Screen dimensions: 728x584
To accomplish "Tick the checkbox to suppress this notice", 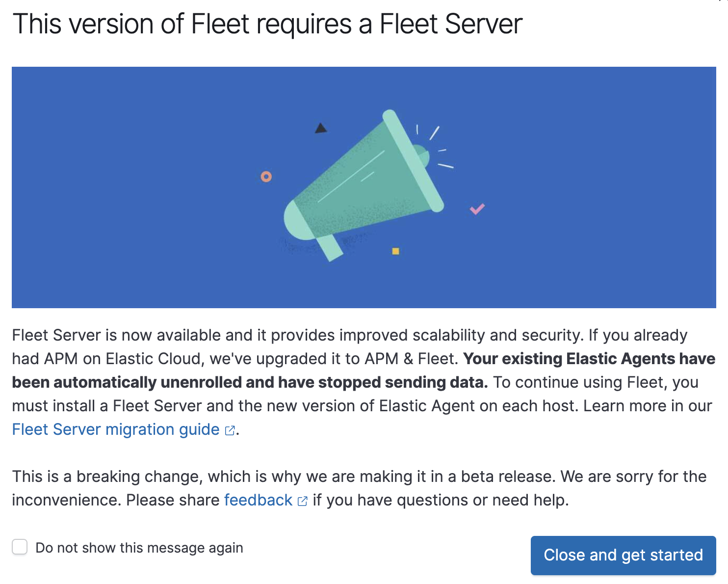I will click(x=19, y=546).
